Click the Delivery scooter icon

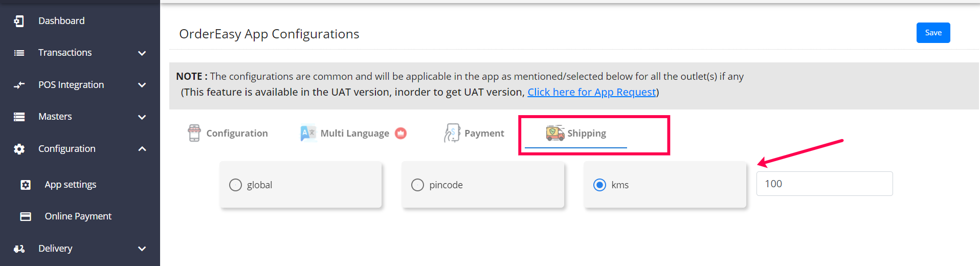point(19,249)
